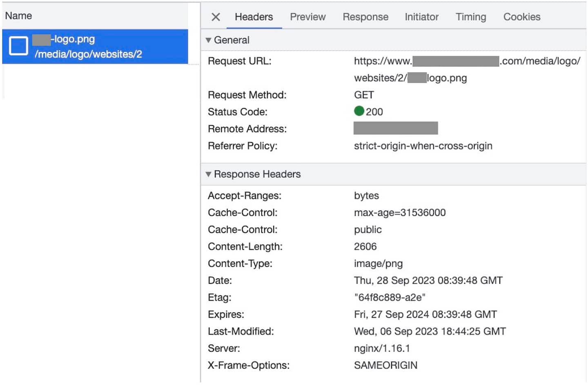Close the request details panel
Image resolution: width=588 pixels, height=392 pixels.
(x=216, y=17)
